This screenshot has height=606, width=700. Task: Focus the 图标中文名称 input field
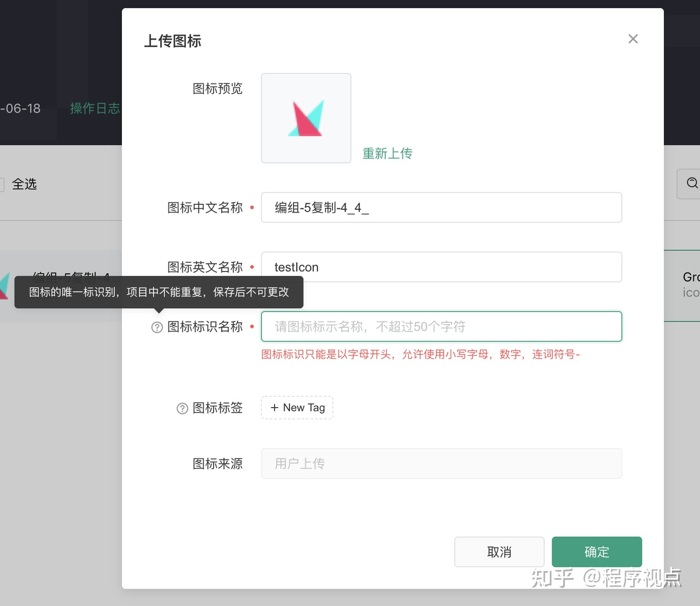441,208
